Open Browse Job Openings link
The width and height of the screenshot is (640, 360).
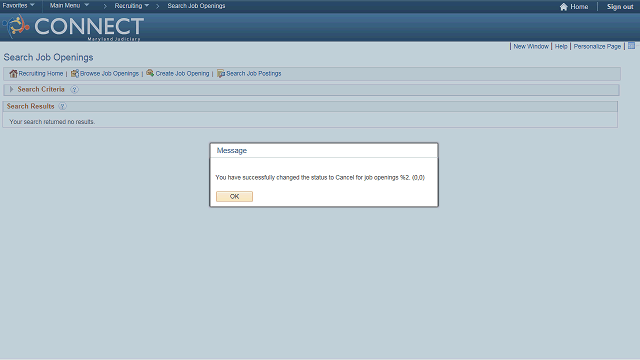click(109, 73)
